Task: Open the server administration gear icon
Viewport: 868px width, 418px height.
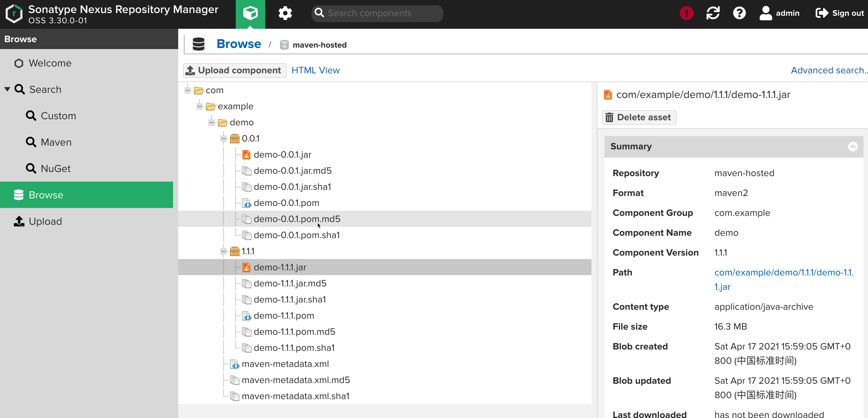Action: click(x=285, y=13)
